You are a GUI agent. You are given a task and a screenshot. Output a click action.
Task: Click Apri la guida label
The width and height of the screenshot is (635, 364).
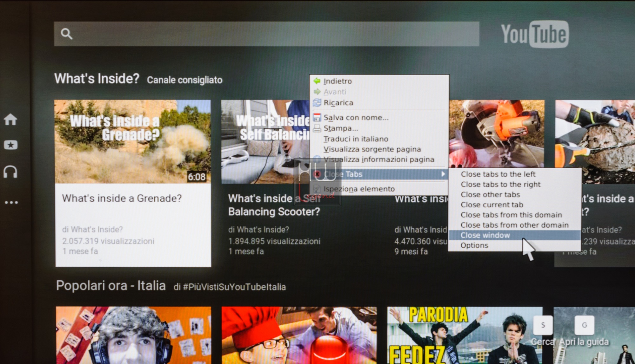coord(584,342)
